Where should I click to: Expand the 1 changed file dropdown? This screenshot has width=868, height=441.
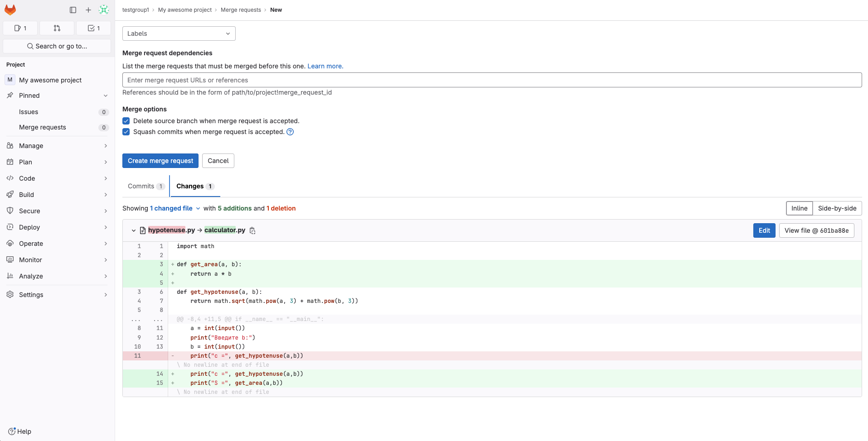[175, 208]
